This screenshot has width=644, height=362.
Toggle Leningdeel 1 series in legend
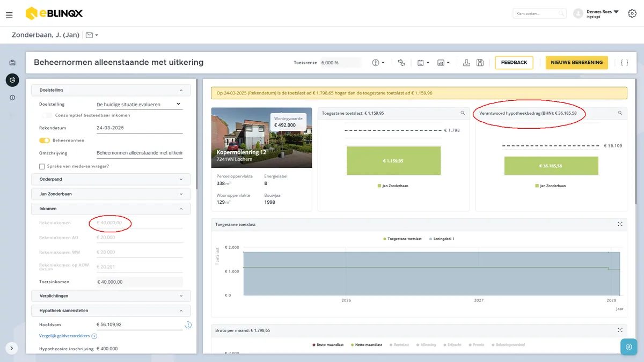pos(442,239)
